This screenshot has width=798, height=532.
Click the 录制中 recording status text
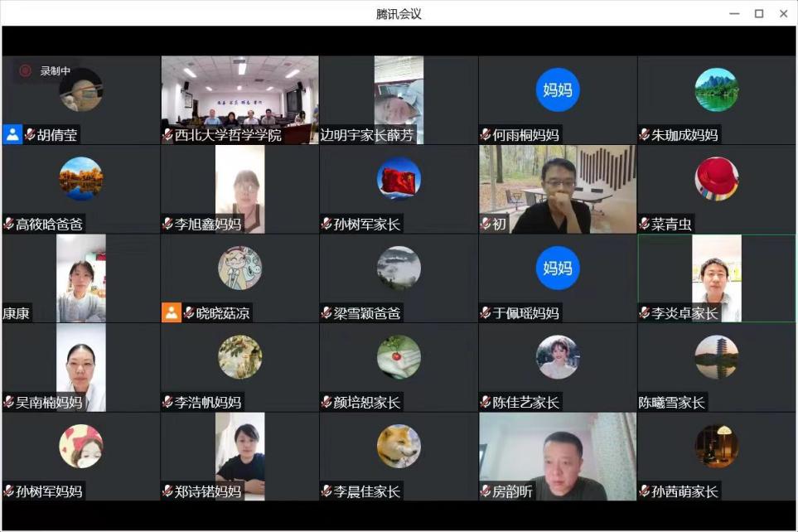pos(56,71)
